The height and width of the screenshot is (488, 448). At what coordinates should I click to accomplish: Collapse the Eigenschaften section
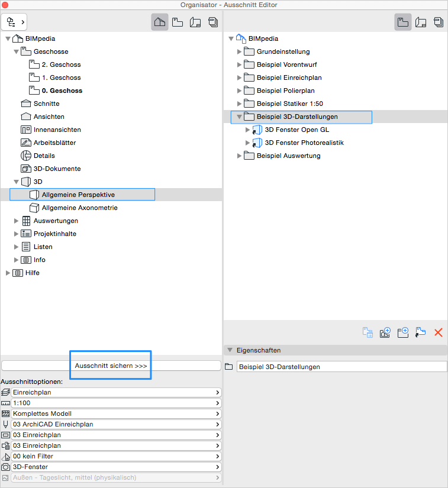click(x=230, y=350)
